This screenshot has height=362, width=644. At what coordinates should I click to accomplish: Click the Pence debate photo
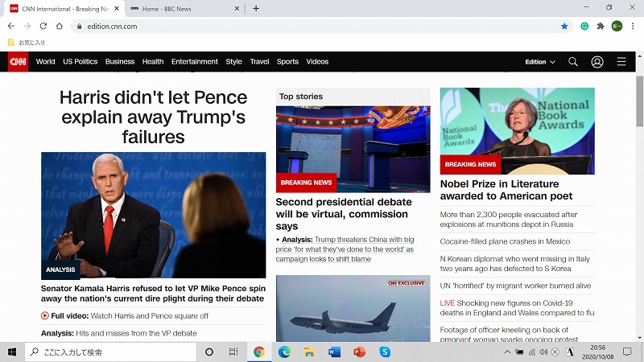coord(153,215)
